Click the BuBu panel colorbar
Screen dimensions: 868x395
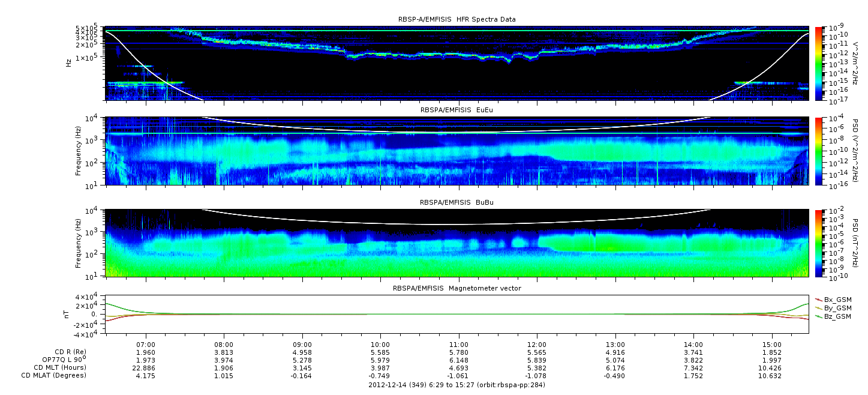click(818, 243)
